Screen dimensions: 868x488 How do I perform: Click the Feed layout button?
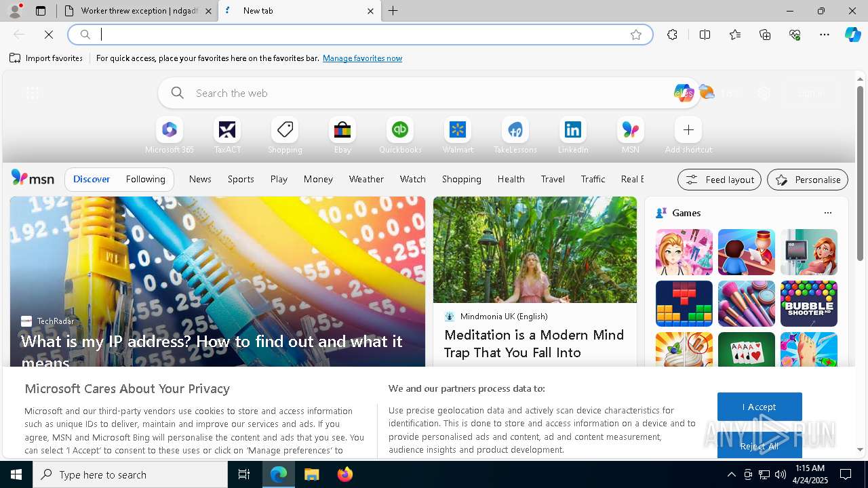click(719, 180)
